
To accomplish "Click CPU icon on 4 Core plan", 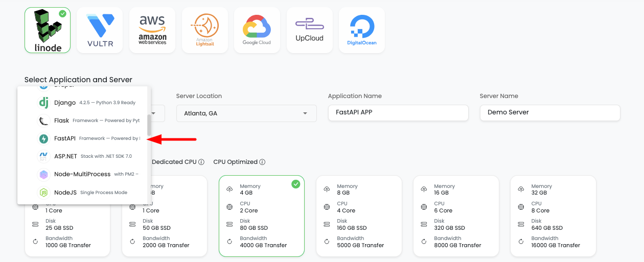I will (327, 207).
